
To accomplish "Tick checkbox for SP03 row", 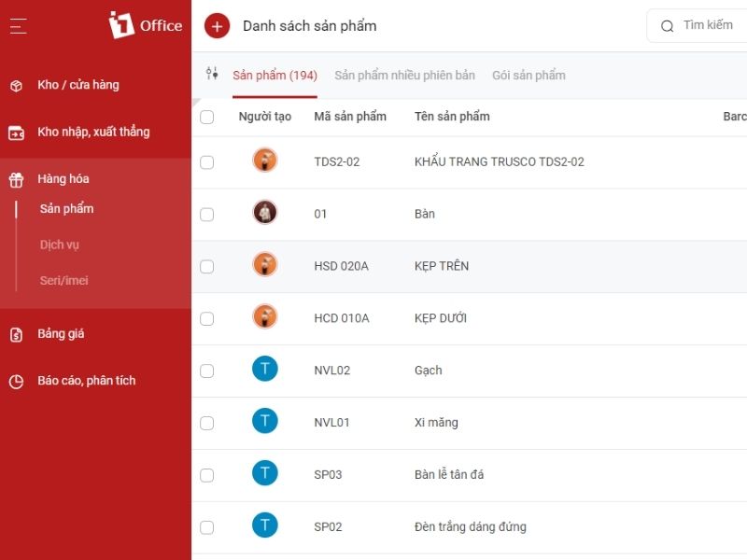I will pos(206,475).
